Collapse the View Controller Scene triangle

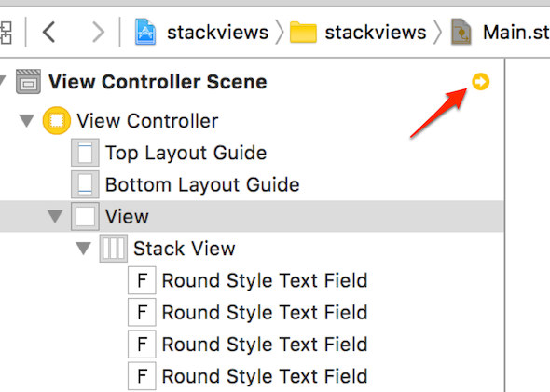[2, 81]
